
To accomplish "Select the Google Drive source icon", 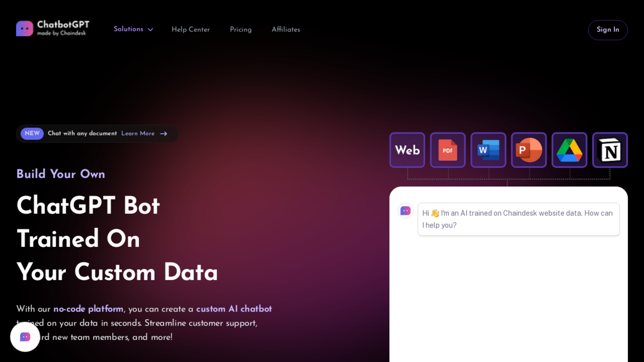I will tap(569, 150).
